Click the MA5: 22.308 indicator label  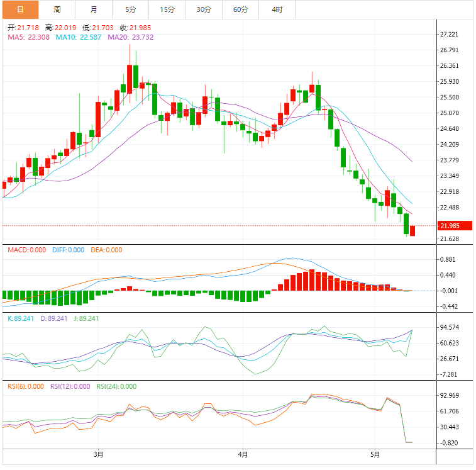pyautogui.click(x=28, y=37)
